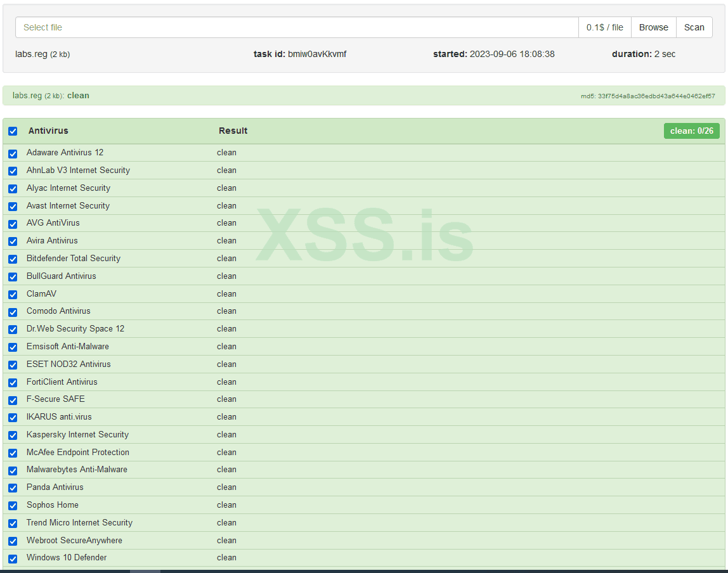The height and width of the screenshot is (573, 728).
Task: Click the Windows 10 Defender label
Action: (x=67, y=557)
